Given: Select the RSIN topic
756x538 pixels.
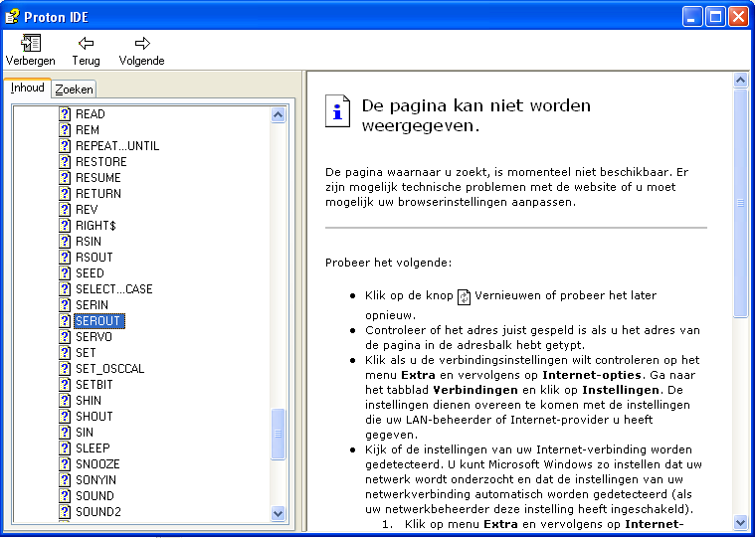Looking at the screenshot, I should [x=89, y=242].
